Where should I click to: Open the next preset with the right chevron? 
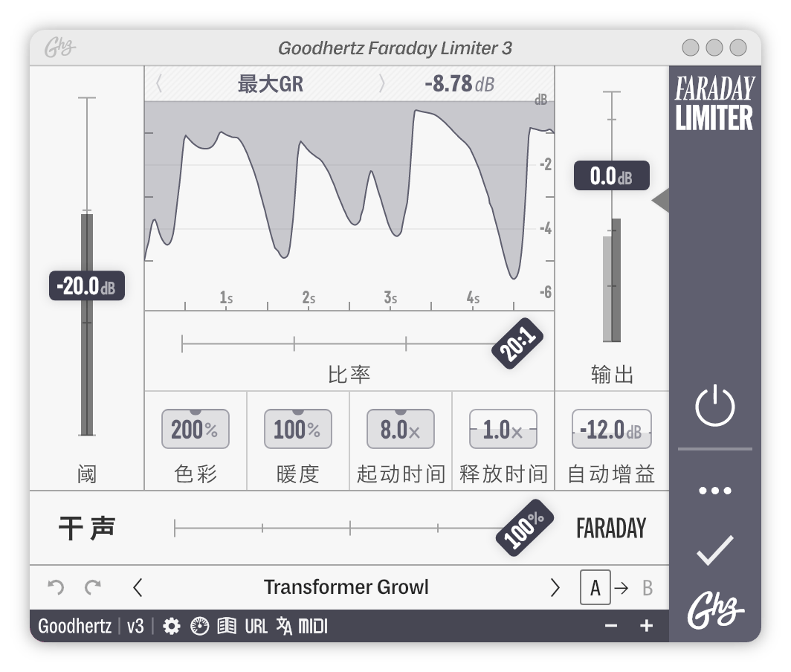(x=555, y=587)
